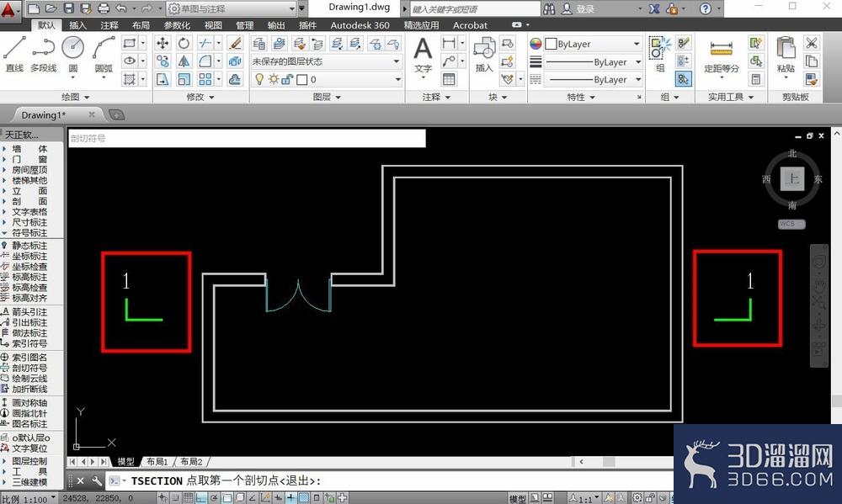Image resolution: width=842 pixels, height=504 pixels.
Task: Switch to the 注释 ribbon tab
Action: point(109,25)
